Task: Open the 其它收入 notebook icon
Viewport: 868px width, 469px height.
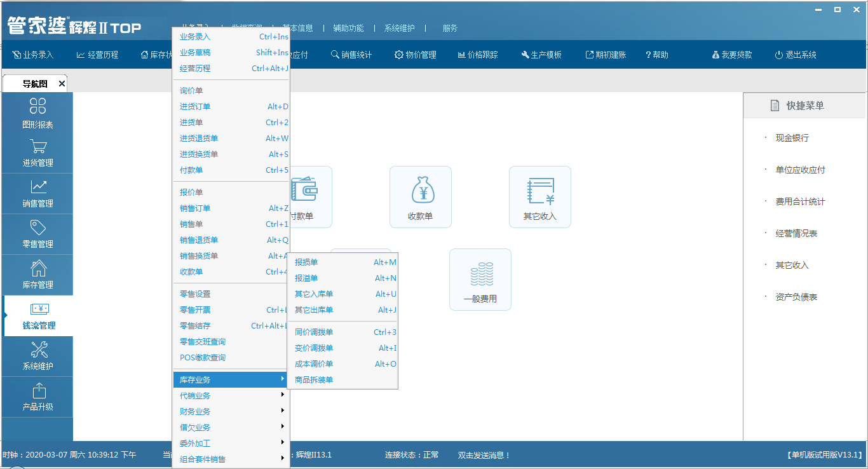Action: point(539,191)
